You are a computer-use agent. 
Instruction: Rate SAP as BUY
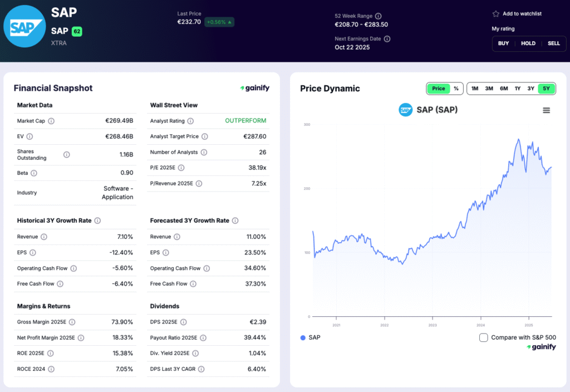503,43
